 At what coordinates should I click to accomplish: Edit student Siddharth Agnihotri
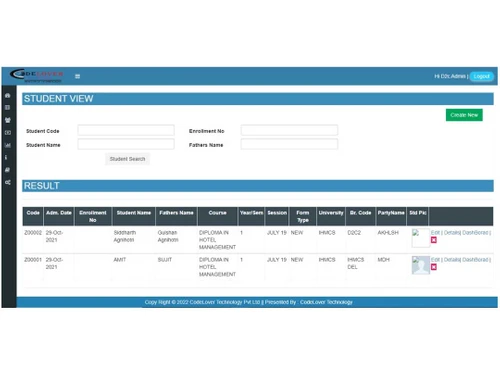[x=435, y=232]
